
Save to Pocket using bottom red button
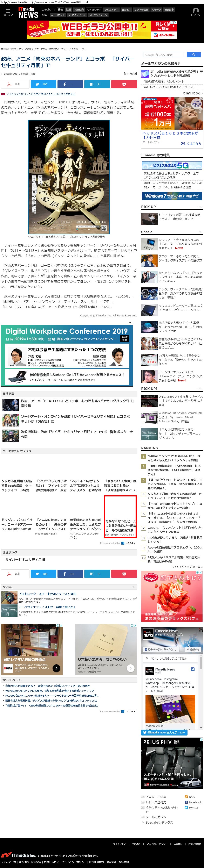[124, 574]
